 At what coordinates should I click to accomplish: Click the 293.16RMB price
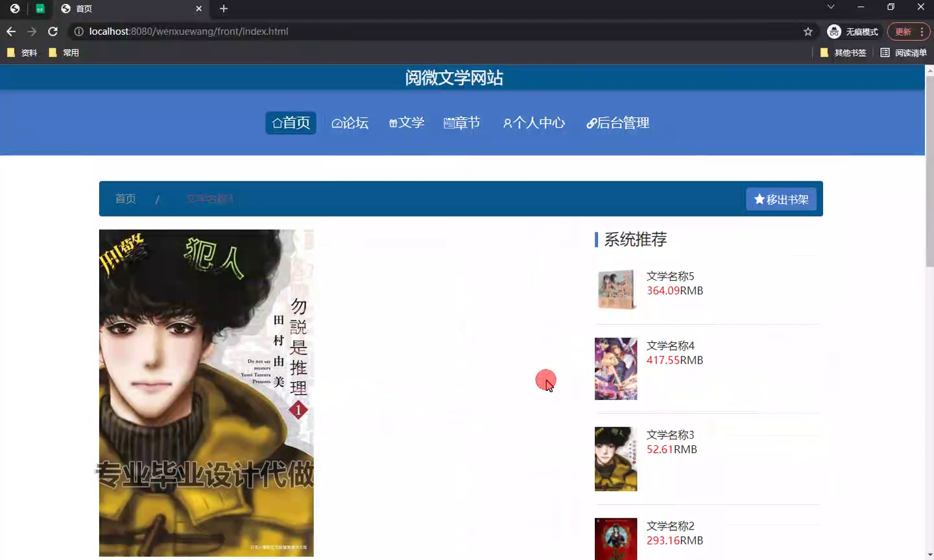pyautogui.click(x=675, y=540)
